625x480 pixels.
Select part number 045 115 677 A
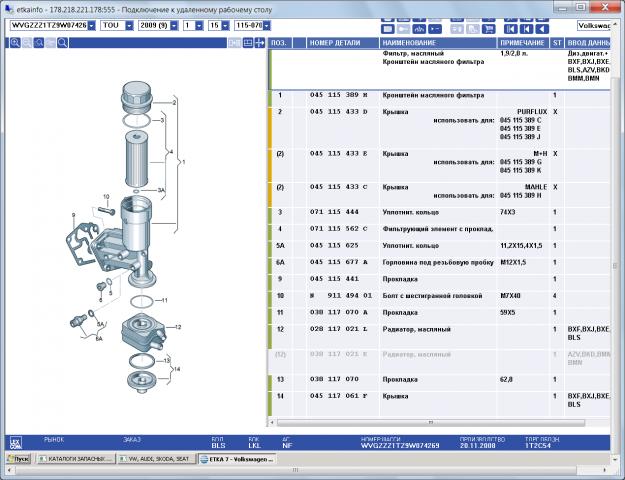coord(339,262)
